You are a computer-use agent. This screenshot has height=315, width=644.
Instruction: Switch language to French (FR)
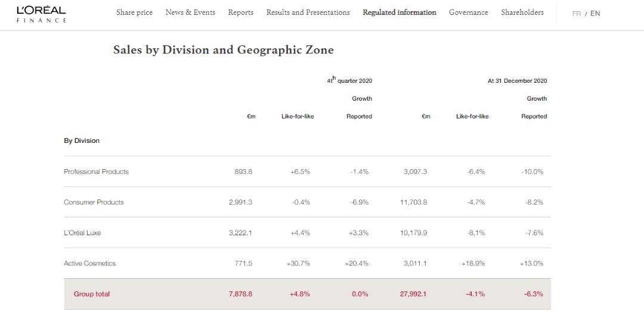point(576,14)
